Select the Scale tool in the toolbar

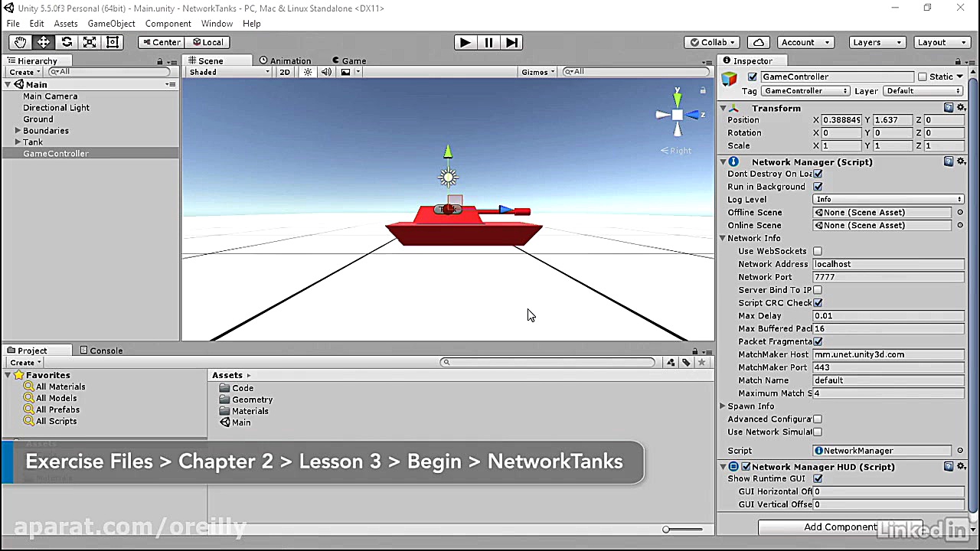(90, 42)
